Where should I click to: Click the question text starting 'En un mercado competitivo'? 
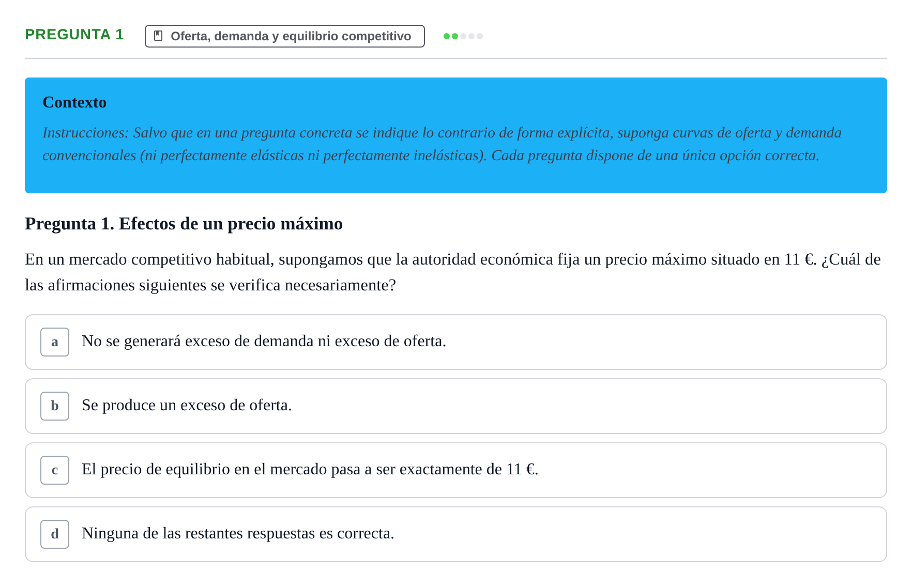[x=453, y=272]
